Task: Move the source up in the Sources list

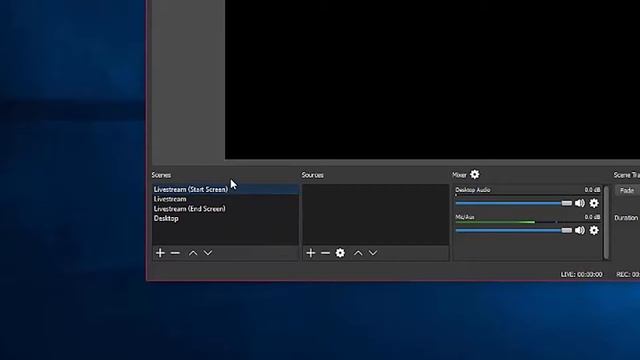Action: pos(358,253)
